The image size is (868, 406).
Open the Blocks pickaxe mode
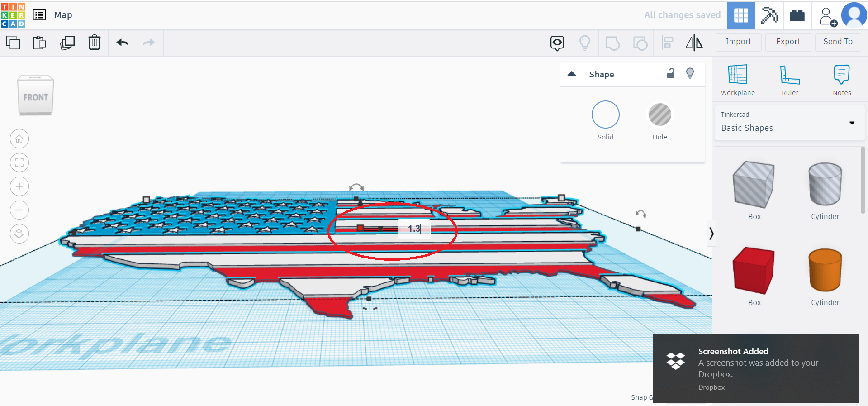(x=769, y=15)
